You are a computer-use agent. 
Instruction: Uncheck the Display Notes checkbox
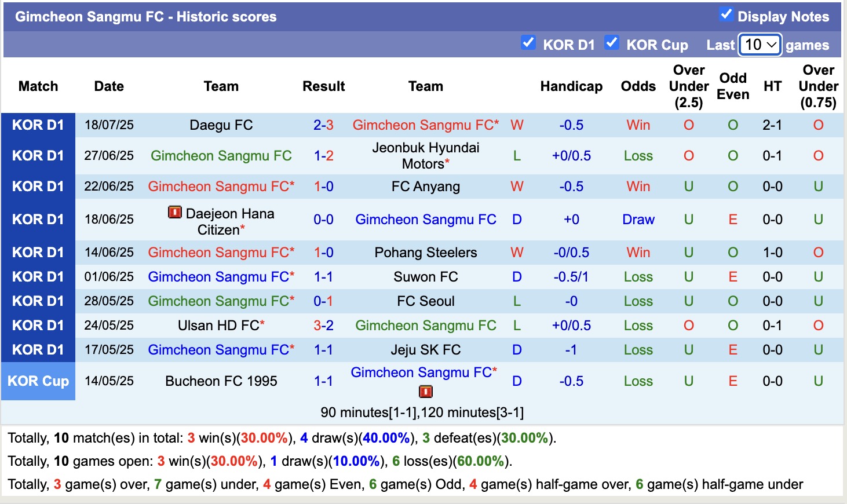[726, 14]
